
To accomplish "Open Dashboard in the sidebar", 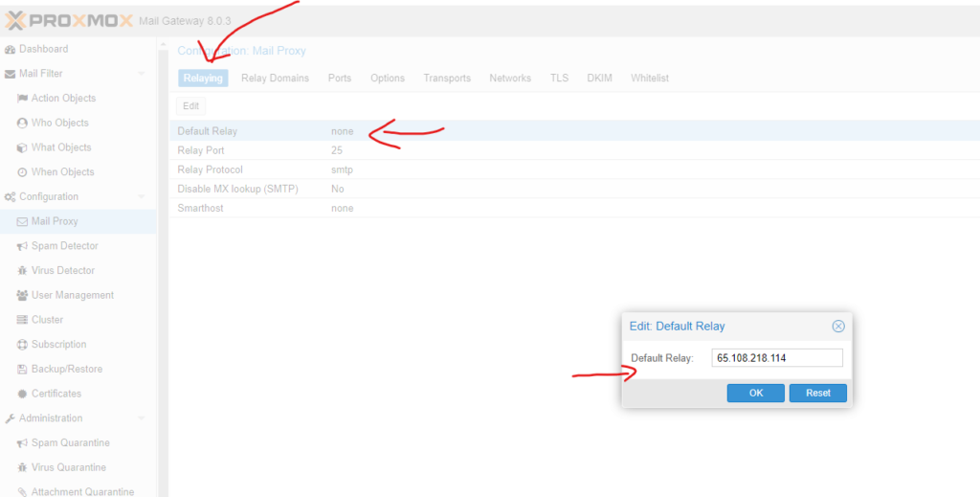I will coord(44,49).
